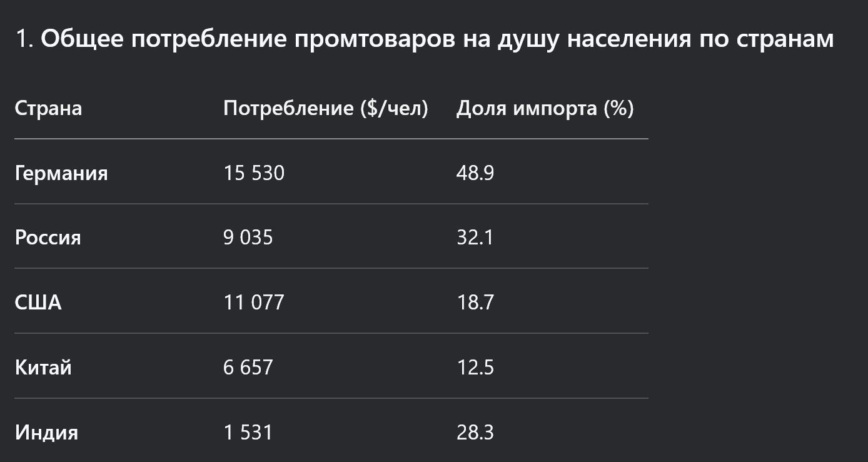Select the Китай row label
This screenshot has width=868, height=462.
tap(43, 367)
